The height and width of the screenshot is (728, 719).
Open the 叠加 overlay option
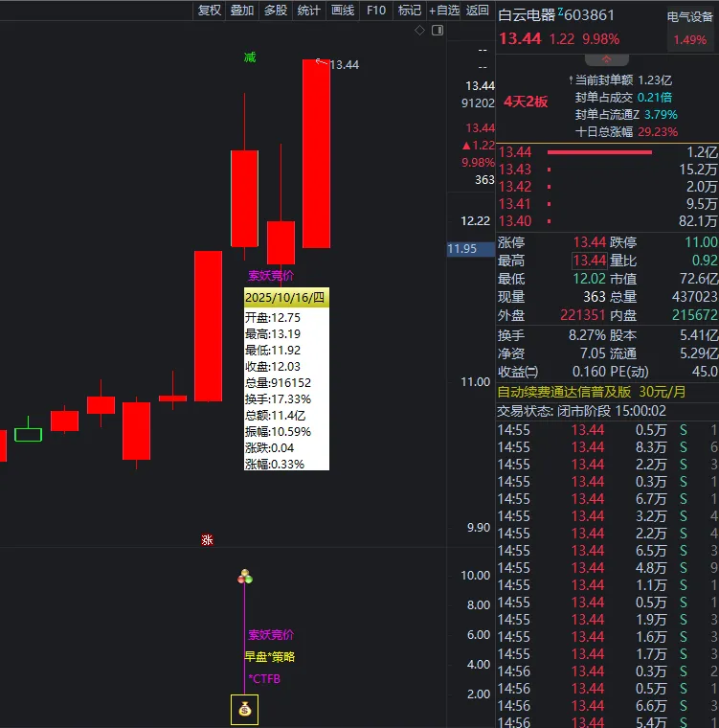tap(242, 11)
